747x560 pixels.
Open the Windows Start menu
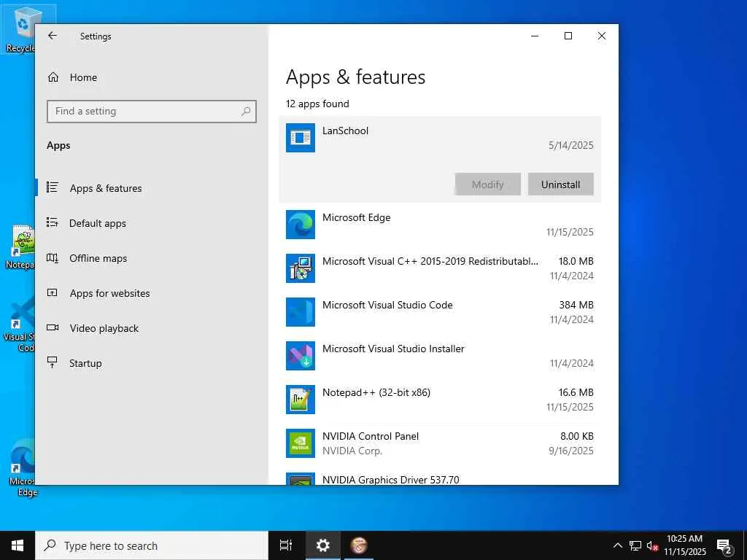[x=18, y=545]
